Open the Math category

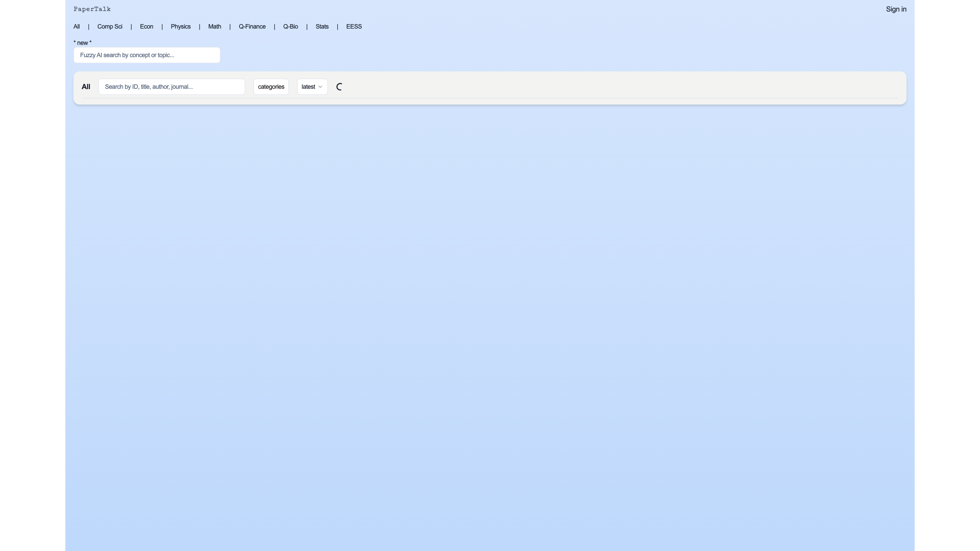(214, 27)
